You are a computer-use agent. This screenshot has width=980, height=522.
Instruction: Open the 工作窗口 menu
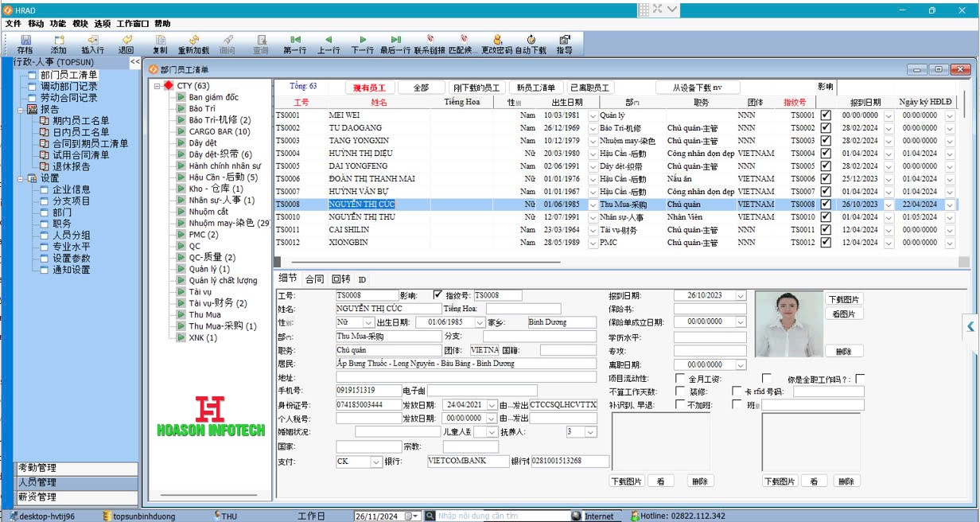[132, 24]
